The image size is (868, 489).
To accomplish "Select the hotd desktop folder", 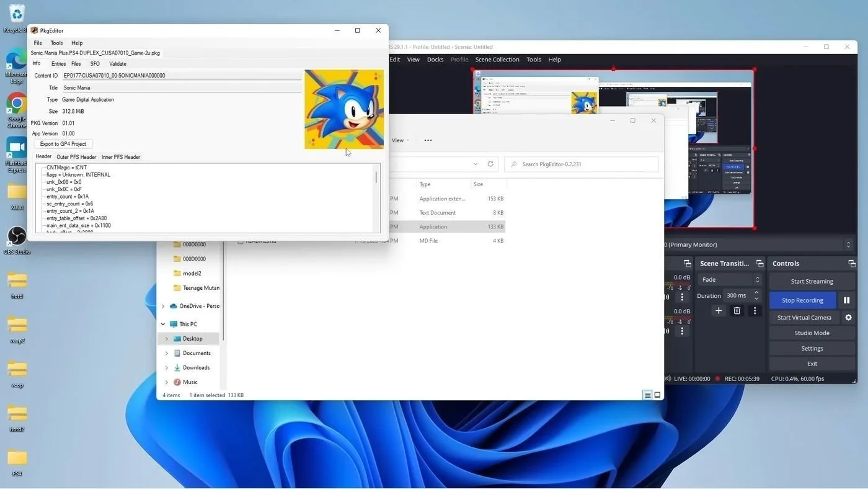I will [17, 285].
